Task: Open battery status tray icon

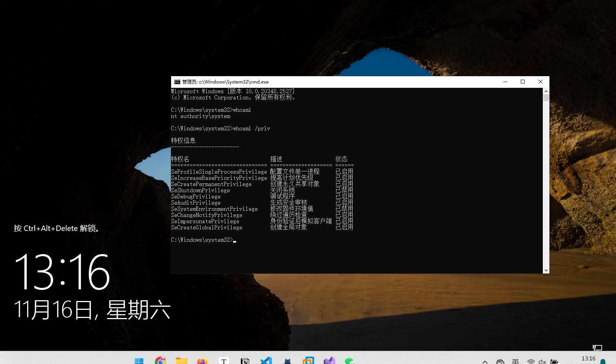Action: [x=554, y=362]
